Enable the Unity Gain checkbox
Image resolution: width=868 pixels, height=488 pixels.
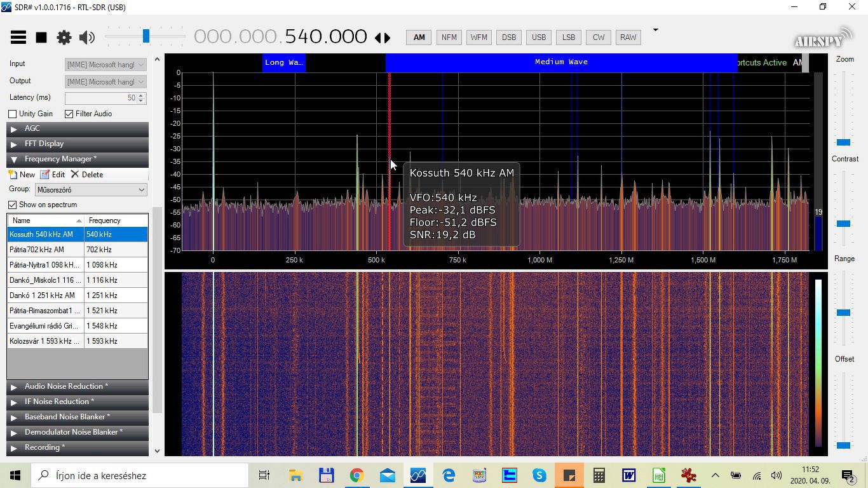(x=13, y=114)
